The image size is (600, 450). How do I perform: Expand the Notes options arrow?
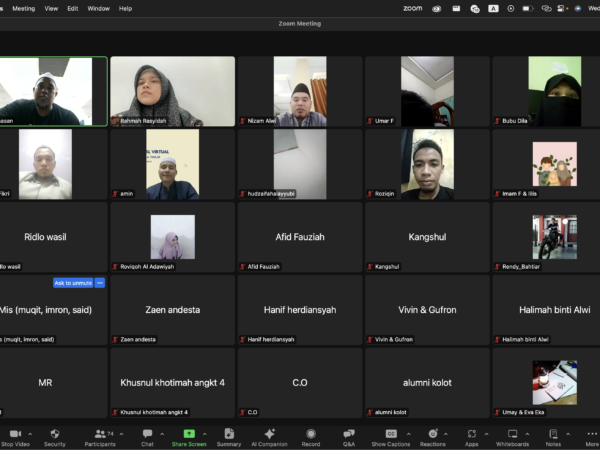pos(568,434)
